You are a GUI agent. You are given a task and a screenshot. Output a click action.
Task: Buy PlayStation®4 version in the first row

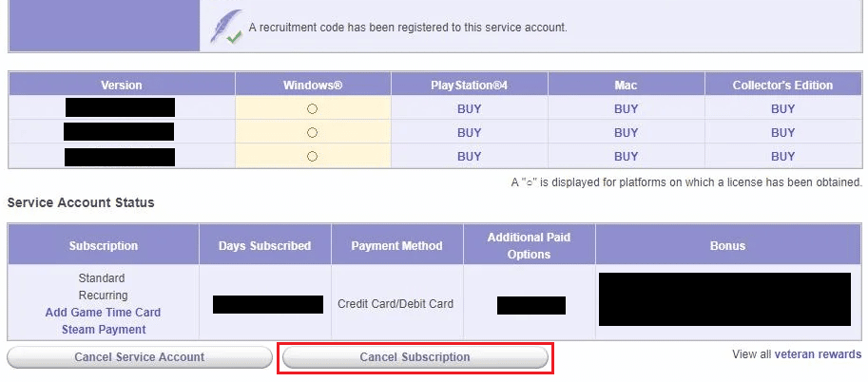[x=470, y=109]
